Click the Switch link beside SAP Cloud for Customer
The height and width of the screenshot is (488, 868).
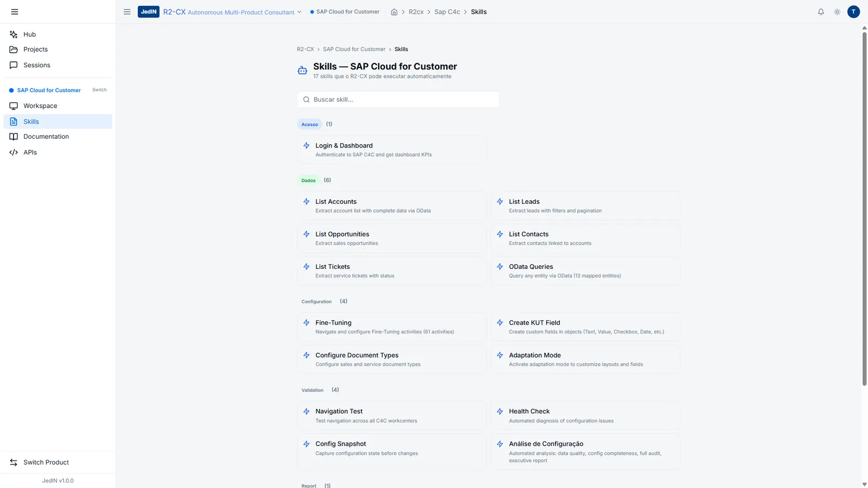tap(99, 90)
